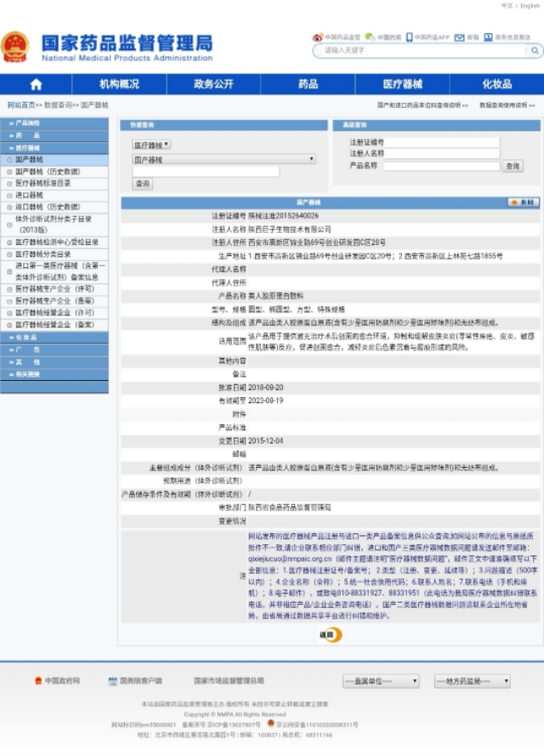
Task: Open 药品 in the top navigation bar
Action: click(308, 84)
